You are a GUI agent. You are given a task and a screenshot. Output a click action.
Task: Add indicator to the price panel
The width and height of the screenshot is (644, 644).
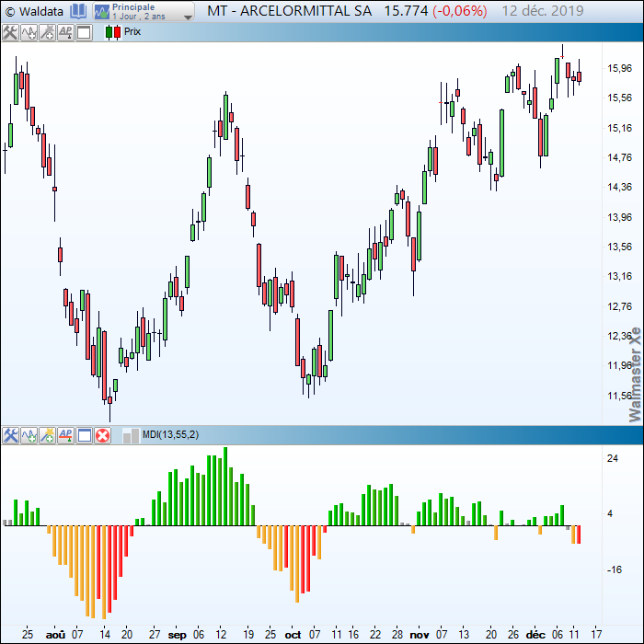click(29, 32)
